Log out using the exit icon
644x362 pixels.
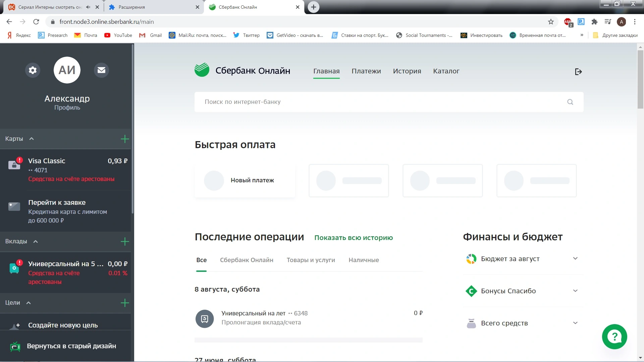click(578, 71)
